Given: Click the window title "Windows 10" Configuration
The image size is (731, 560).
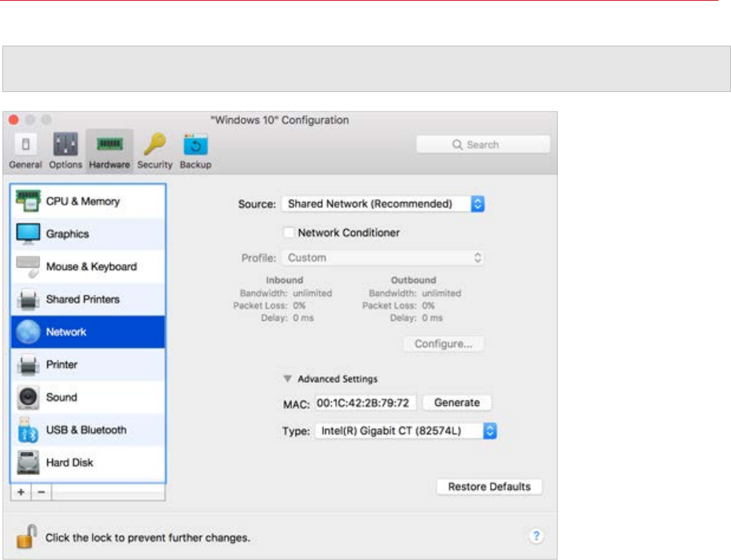Looking at the screenshot, I should coord(279,120).
